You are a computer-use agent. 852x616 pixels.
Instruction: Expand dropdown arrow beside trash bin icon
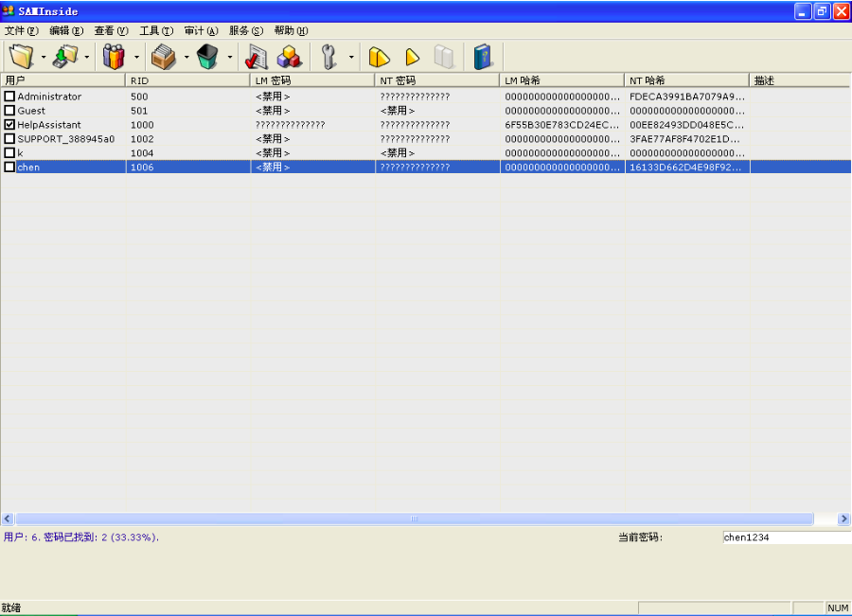click(230, 57)
